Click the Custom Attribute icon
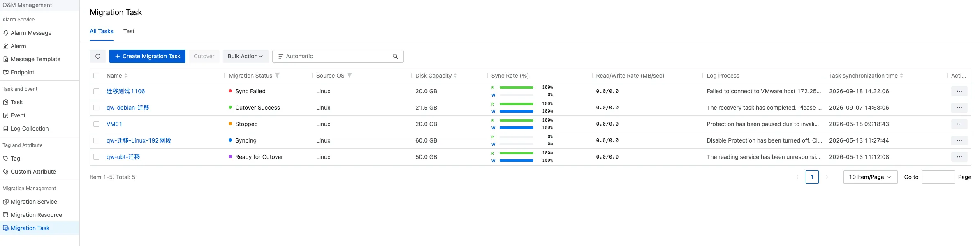The width and height of the screenshot is (980, 246). click(x=6, y=172)
